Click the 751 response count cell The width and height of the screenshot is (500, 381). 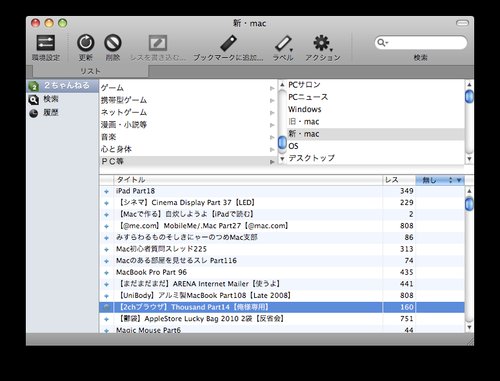399,319
